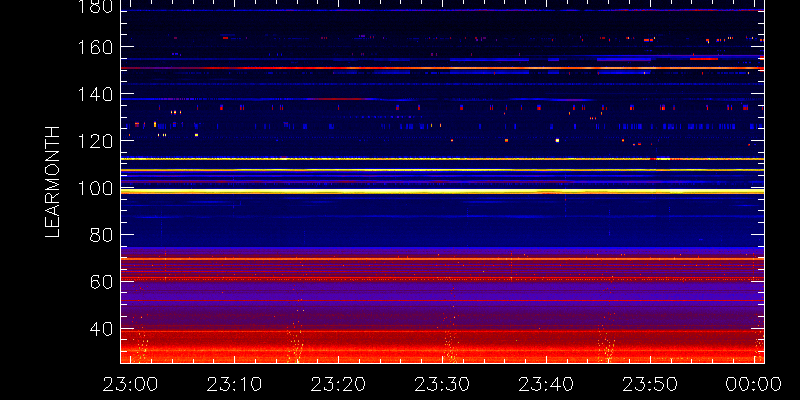800x400 pixels.
Task: Click the 140 frequency axis label
Action: (x=96, y=94)
